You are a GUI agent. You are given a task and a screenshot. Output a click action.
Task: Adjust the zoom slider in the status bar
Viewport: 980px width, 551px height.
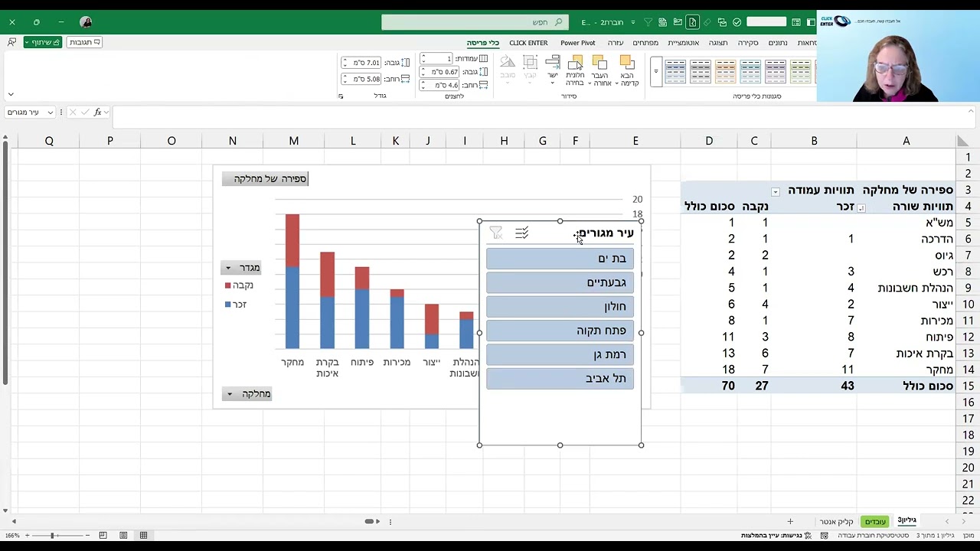[52, 536]
